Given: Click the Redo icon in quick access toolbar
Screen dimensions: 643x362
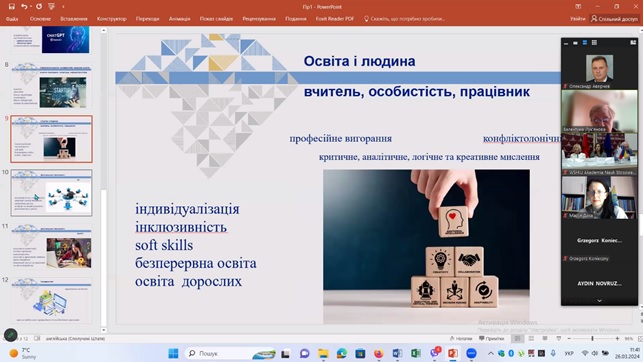Looking at the screenshot, I should [39, 7].
